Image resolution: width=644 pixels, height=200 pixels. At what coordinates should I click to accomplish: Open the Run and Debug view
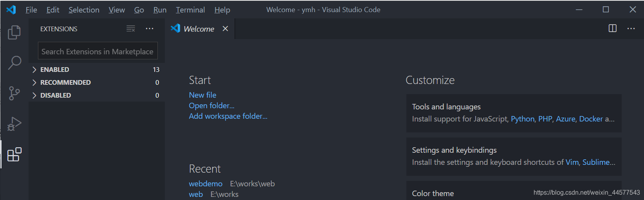(x=14, y=124)
